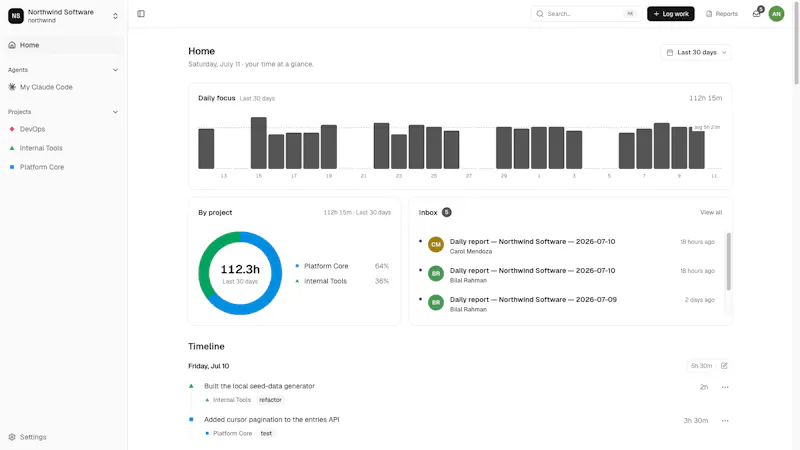This screenshot has height=450, width=800.
Task: Open the AN user avatar menu
Action: [776, 14]
